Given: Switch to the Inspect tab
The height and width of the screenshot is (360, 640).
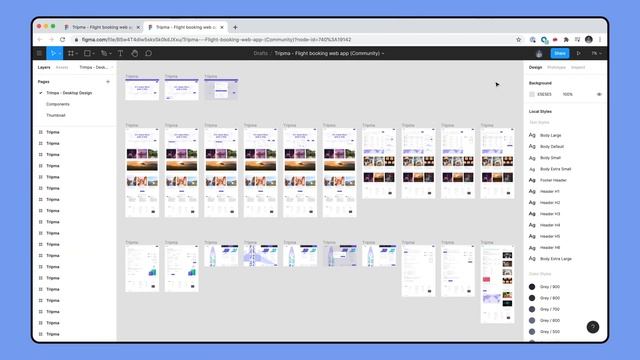Looking at the screenshot, I should [x=578, y=67].
